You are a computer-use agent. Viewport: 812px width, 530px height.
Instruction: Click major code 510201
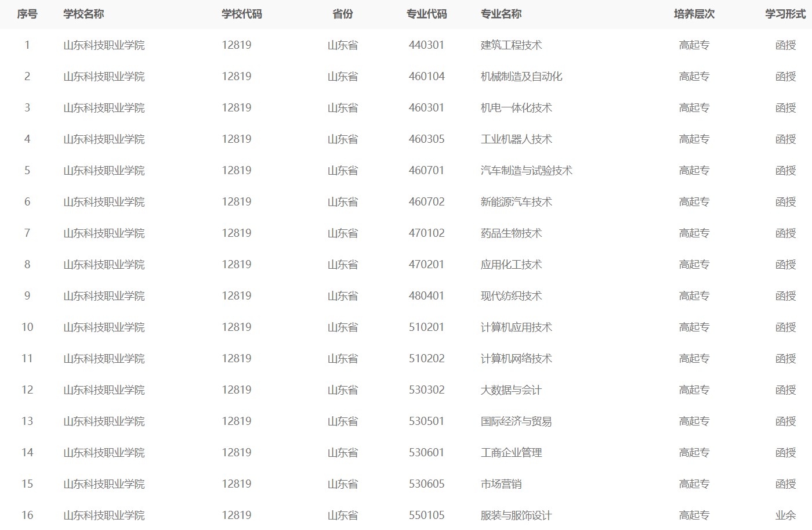[x=427, y=327]
